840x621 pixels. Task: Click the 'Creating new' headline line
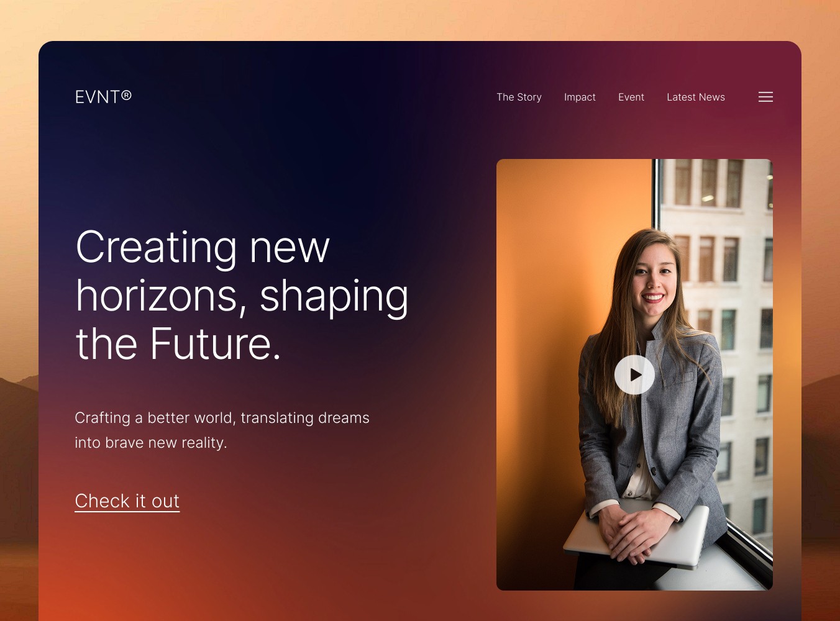[203, 248]
